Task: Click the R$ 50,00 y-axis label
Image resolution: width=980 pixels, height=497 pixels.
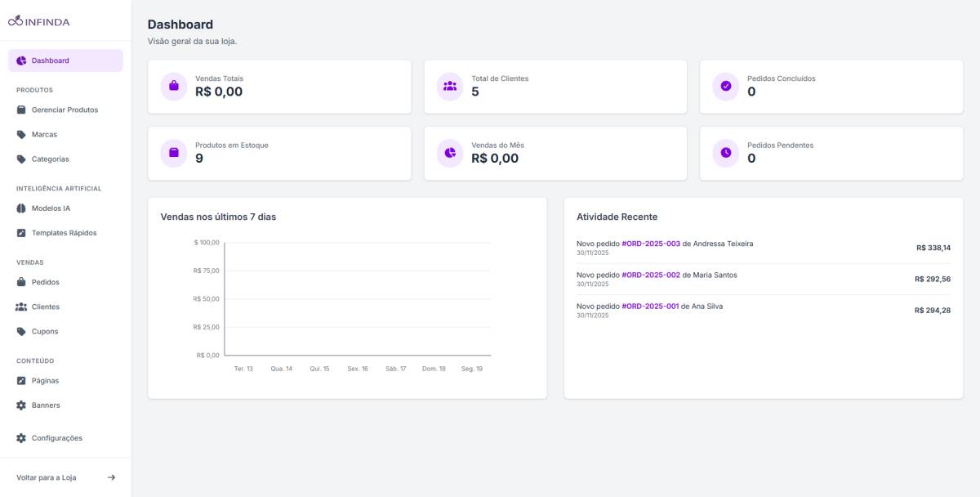Action: (207, 299)
